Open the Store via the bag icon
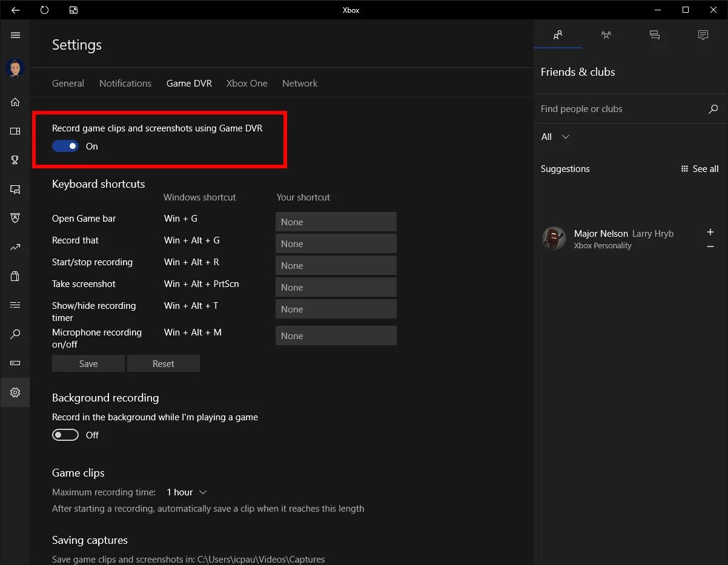The image size is (728, 565). point(15,276)
